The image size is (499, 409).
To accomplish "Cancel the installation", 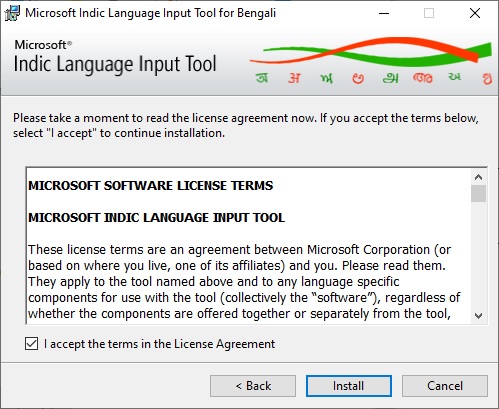I will (x=445, y=386).
